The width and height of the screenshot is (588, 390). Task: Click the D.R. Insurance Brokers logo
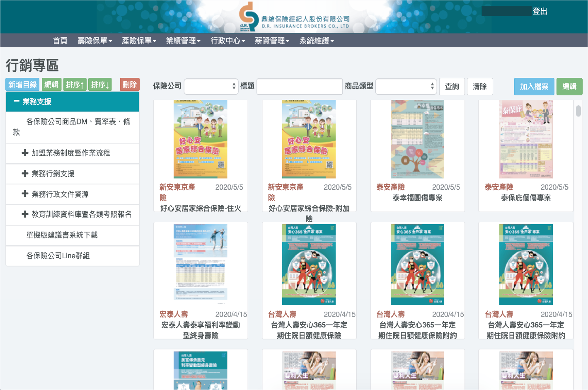(x=294, y=17)
